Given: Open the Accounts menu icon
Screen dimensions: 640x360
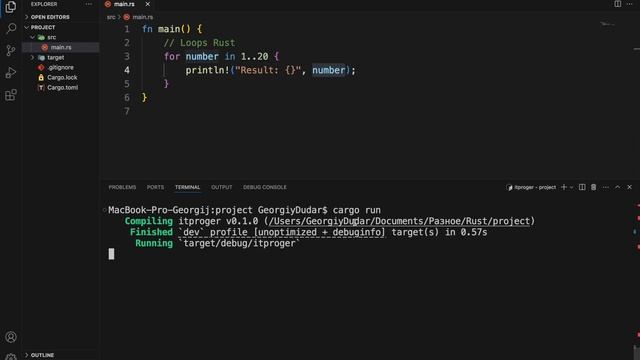Looking at the screenshot, I should coord(11,337).
